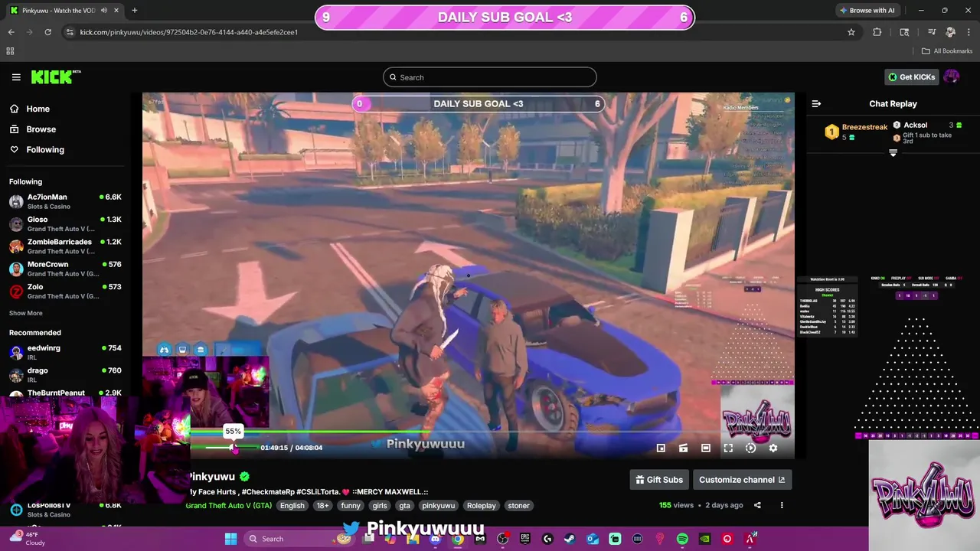Cast the video to a device
Screen dimensions: 980x551
(x=684, y=448)
